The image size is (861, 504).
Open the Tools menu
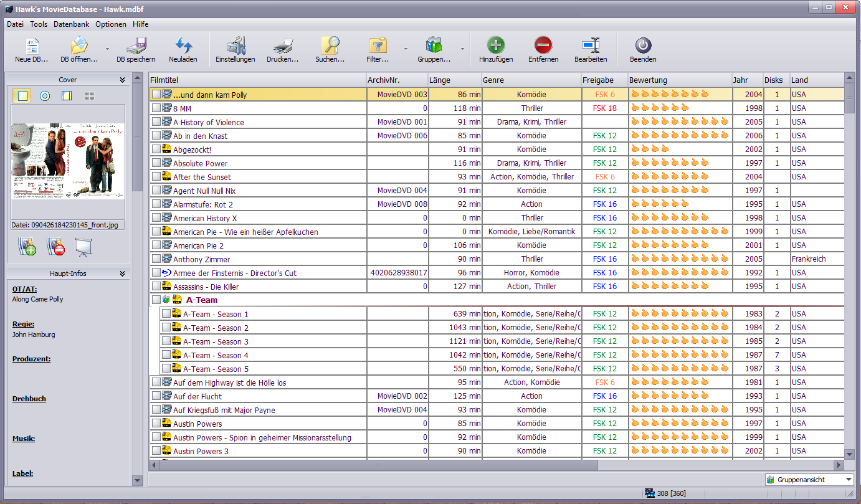coord(39,24)
